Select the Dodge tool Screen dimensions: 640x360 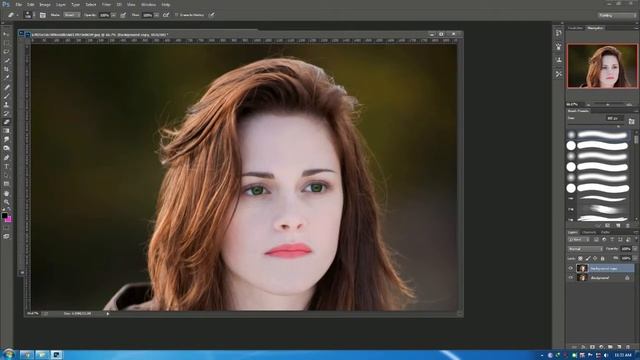[6, 148]
